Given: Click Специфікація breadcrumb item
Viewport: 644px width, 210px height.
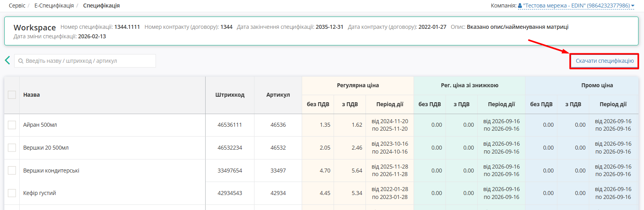Looking at the screenshot, I should 101,6.
